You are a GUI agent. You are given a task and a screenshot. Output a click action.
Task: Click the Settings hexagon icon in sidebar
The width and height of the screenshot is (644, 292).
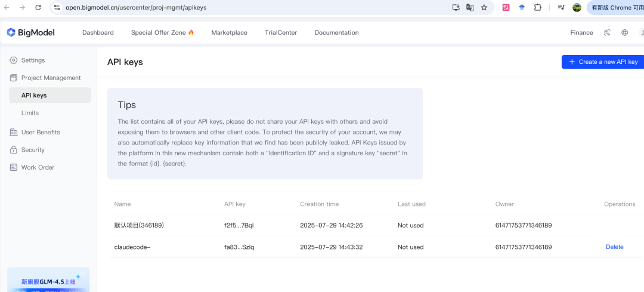point(14,60)
